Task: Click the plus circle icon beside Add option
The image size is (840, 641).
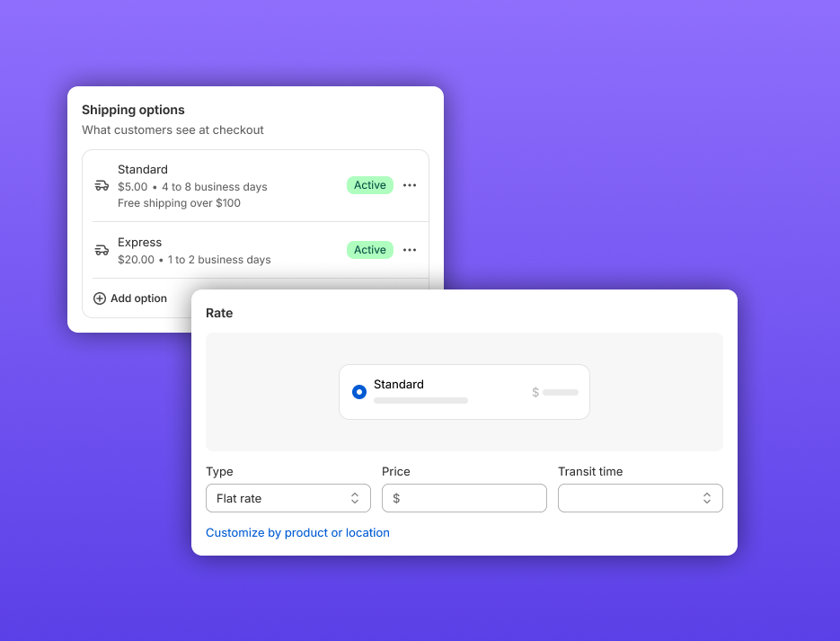Action: point(100,298)
